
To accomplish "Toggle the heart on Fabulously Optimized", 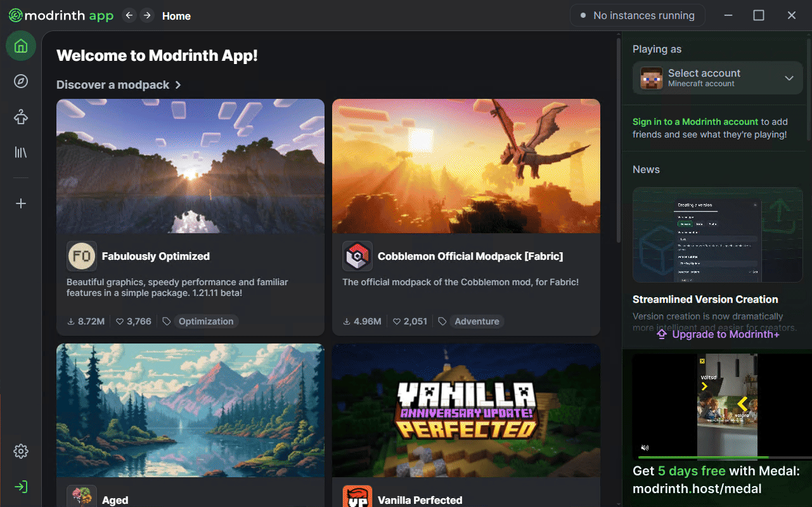I will (120, 321).
